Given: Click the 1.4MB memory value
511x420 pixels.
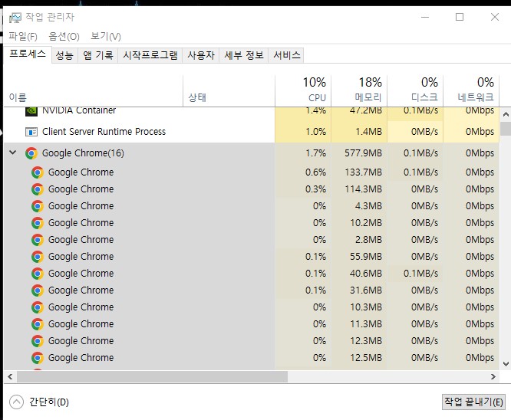Looking at the screenshot, I should 368,132.
